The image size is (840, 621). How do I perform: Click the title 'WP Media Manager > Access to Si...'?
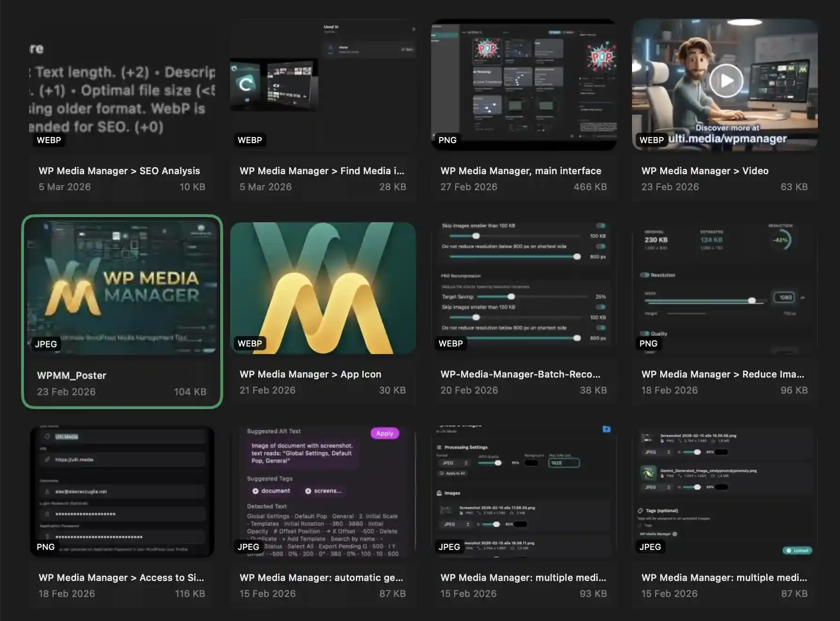[121, 578]
